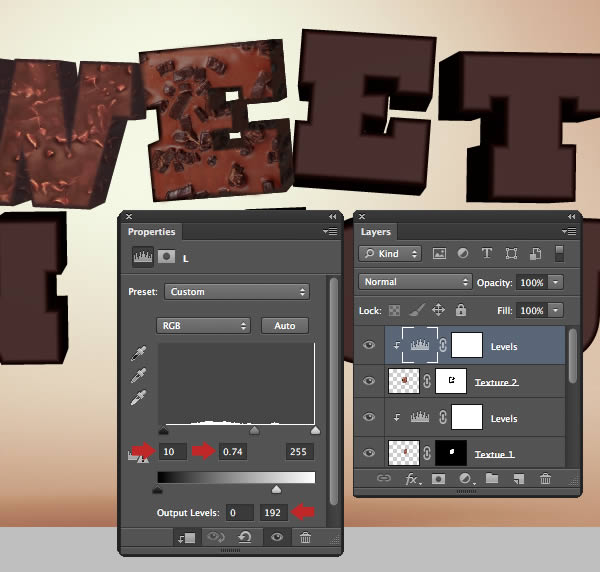Click output levels field showing 192

click(x=274, y=512)
